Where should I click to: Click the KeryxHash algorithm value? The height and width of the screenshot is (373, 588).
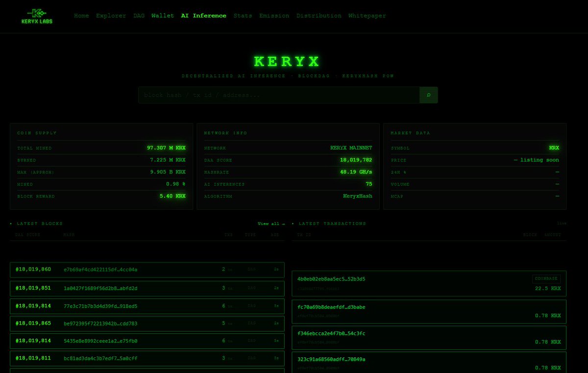[x=358, y=196]
